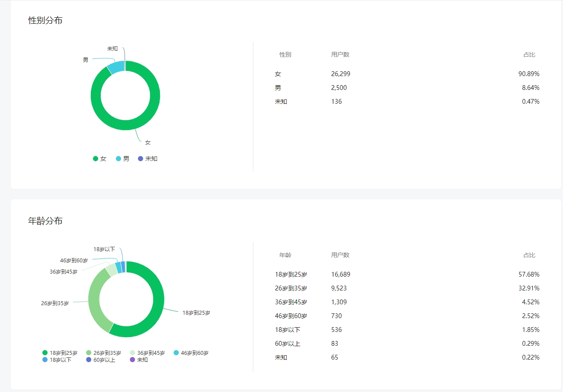Click the 年龄分布 section title
The height and width of the screenshot is (392, 563).
(x=45, y=221)
